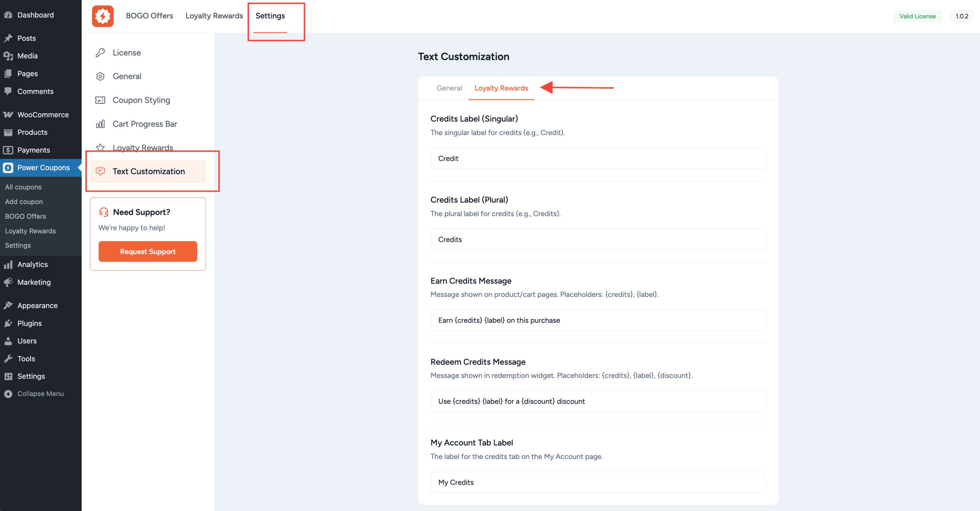This screenshot has width=980, height=511.
Task: Click the Request Support button
Action: (x=148, y=251)
